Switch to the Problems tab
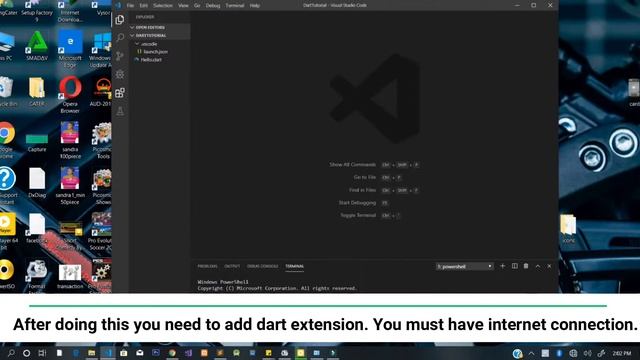Image resolution: width=640 pixels, height=360 pixels. click(x=207, y=266)
